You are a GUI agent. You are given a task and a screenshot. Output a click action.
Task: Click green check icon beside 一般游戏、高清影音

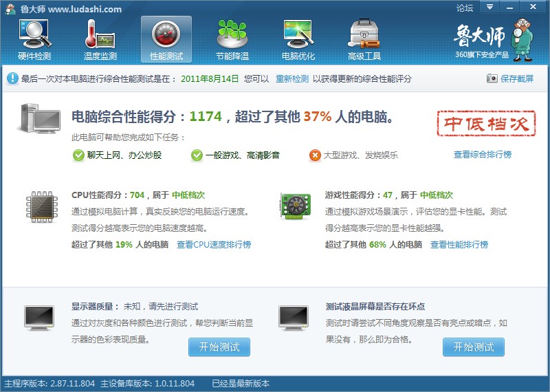(x=197, y=155)
